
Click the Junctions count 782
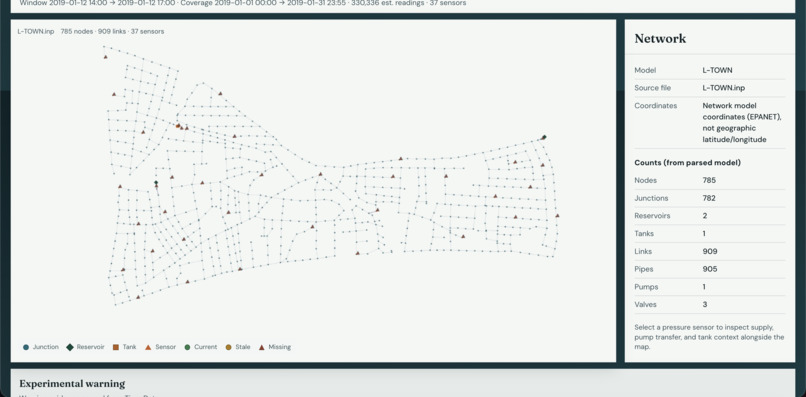pos(709,198)
